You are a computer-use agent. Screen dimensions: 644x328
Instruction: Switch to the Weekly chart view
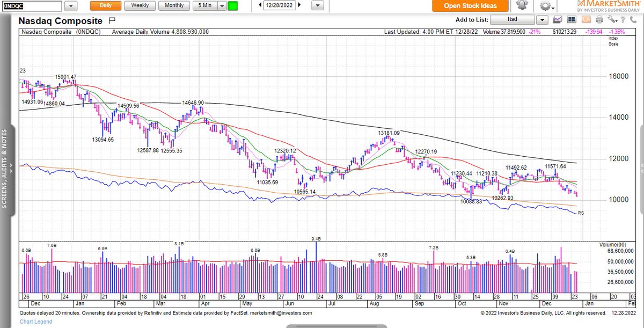[140, 5]
